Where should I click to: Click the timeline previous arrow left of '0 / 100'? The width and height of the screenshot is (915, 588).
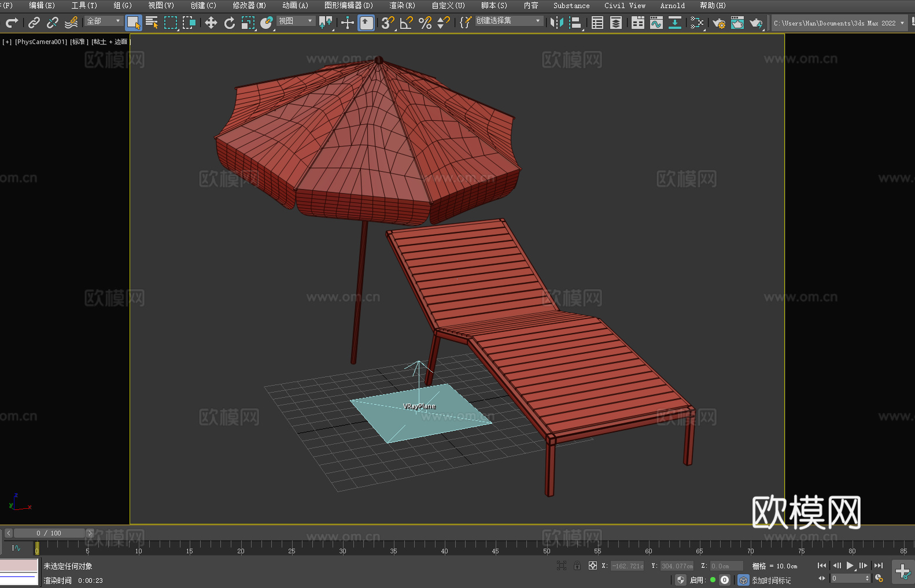tap(8, 533)
